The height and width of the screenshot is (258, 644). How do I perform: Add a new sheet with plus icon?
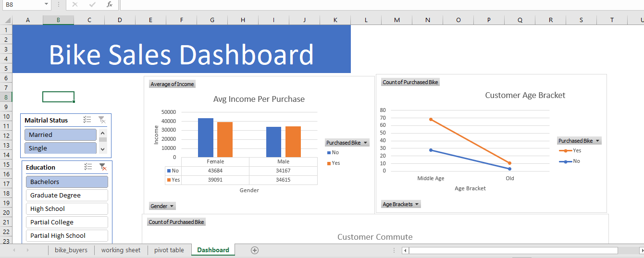(x=255, y=250)
